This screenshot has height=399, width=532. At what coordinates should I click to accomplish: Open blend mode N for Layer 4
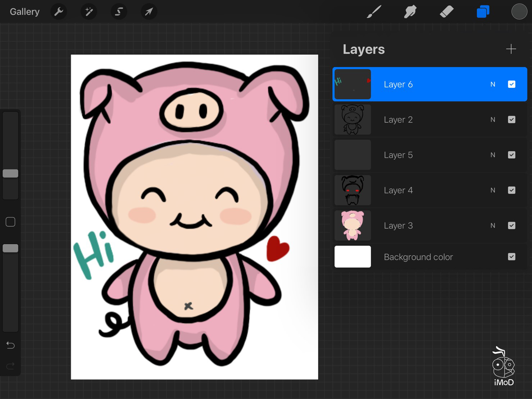point(493,190)
